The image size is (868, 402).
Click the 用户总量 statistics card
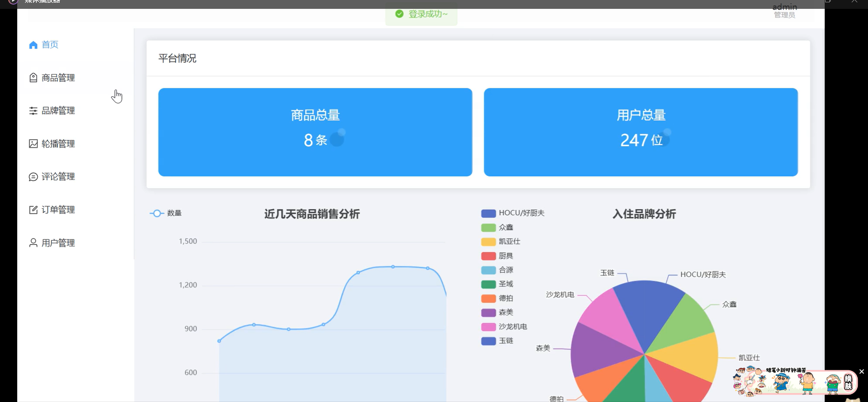click(x=641, y=132)
